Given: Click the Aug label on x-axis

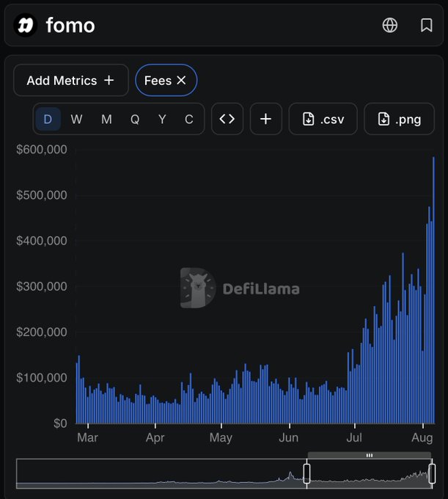Looking at the screenshot, I should tap(422, 438).
